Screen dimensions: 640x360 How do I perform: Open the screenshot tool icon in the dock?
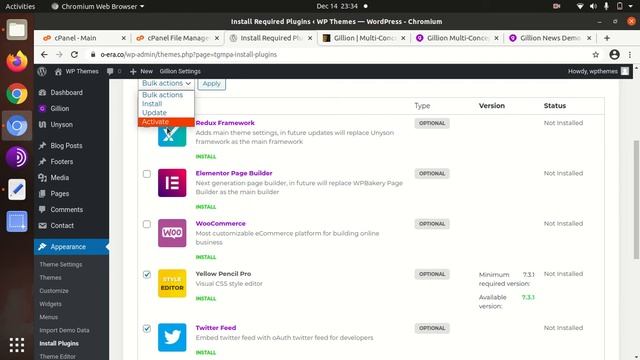point(17,221)
